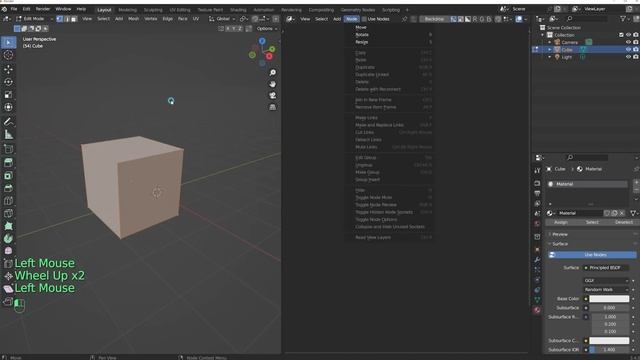This screenshot has height=360, width=640.
Task: Open the Subsurface Color swatch
Action: [609, 340]
